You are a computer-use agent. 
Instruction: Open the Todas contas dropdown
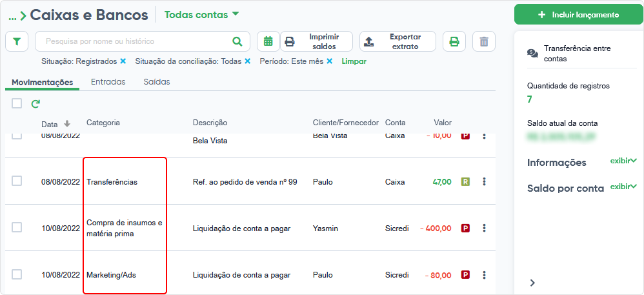click(x=202, y=14)
